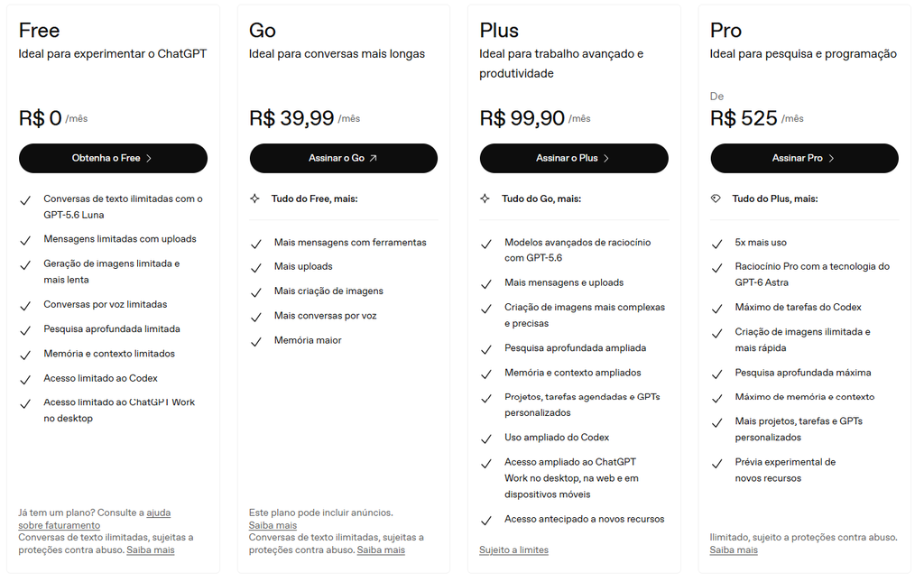Subscribe with the Assinar o Plus button
The height and width of the screenshot is (582, 924).
click(574, 159)
